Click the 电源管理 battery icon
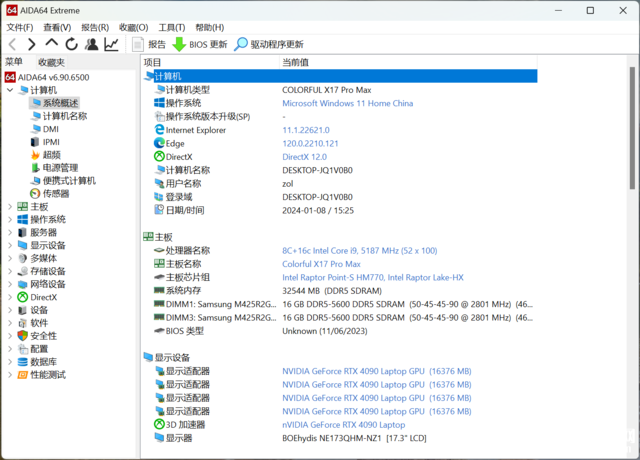The height and width of the screenshot is (460, 640). [x=35, y=168]
